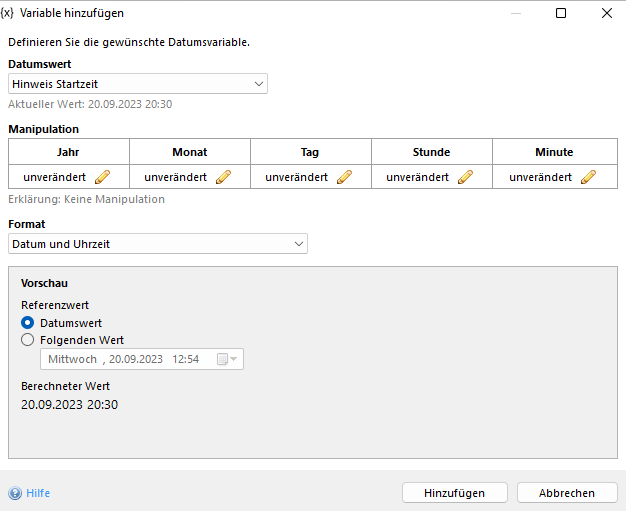Click the Jahr column header
This screenshot has width=626, height=511.
69,152
